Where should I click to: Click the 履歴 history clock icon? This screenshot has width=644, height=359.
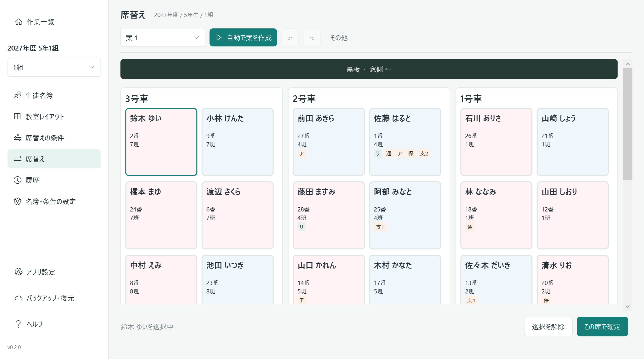[17, 180]
